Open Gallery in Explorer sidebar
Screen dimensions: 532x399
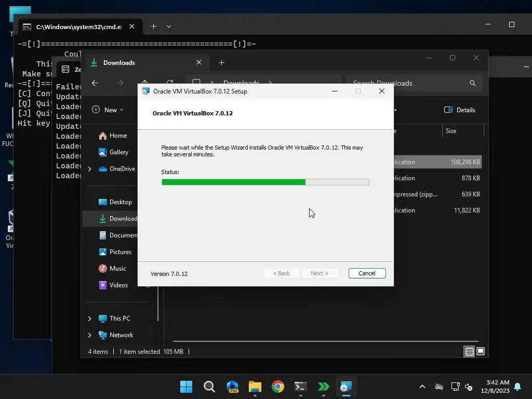point(114,152)
